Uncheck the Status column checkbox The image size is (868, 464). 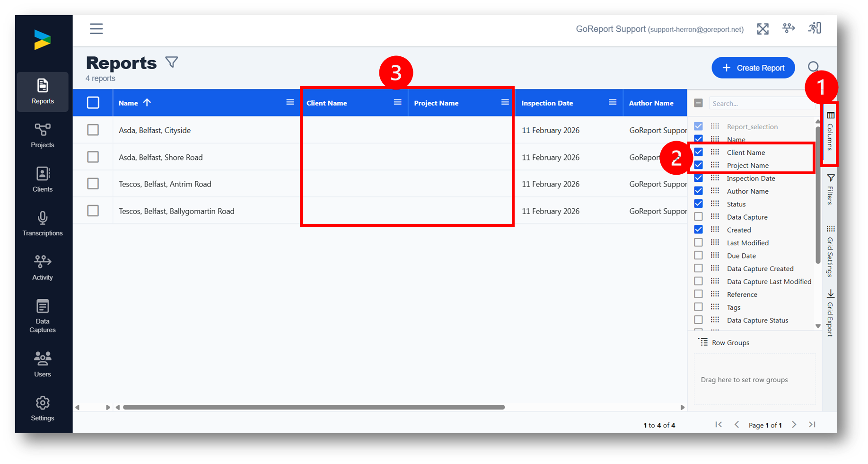(698, 204)
